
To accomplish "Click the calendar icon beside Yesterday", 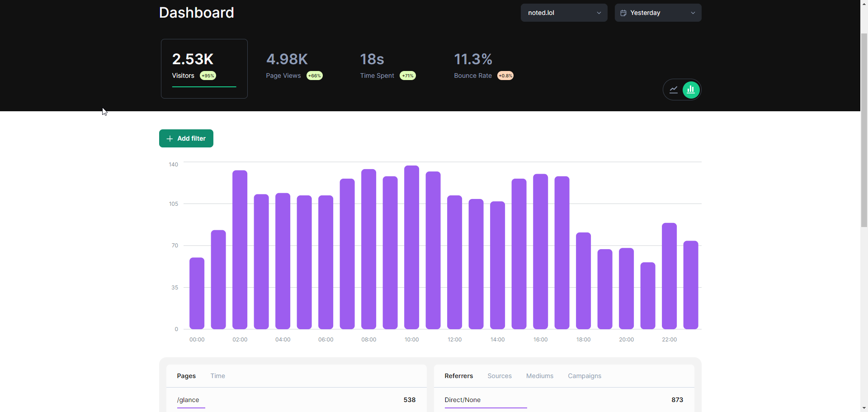I will (x=623, y=13).
